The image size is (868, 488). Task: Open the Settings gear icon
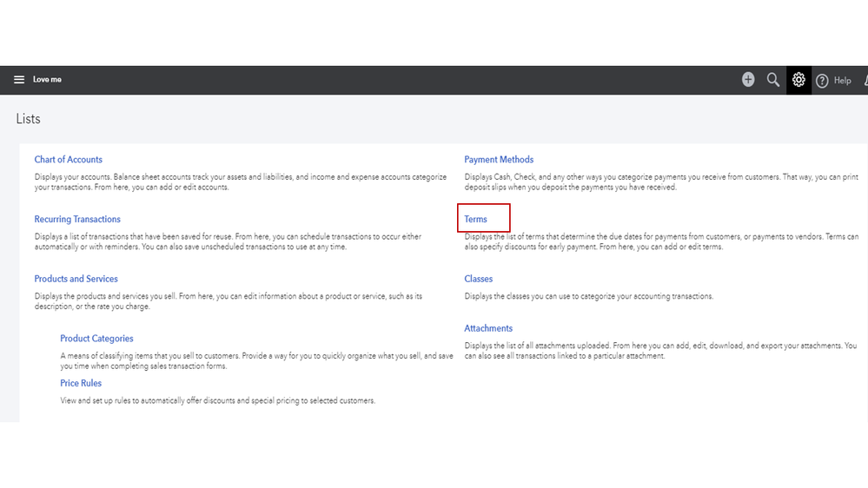(798, 80)
